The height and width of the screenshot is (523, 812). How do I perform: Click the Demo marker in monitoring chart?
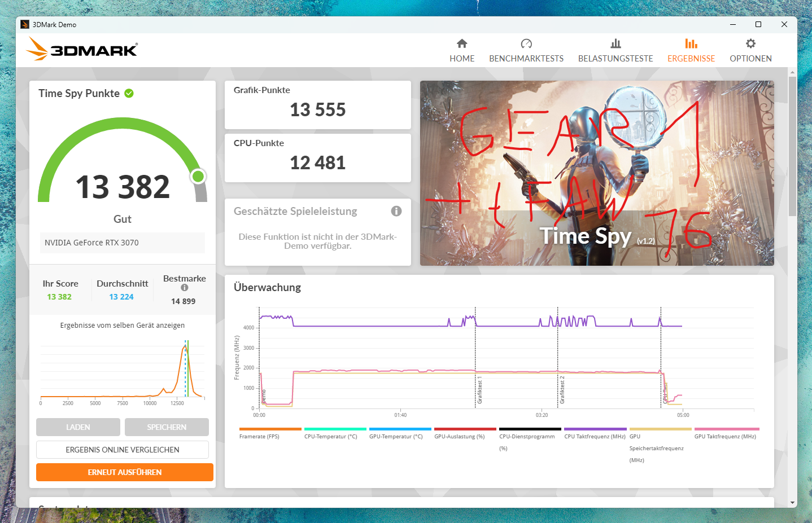click(264, 396)
